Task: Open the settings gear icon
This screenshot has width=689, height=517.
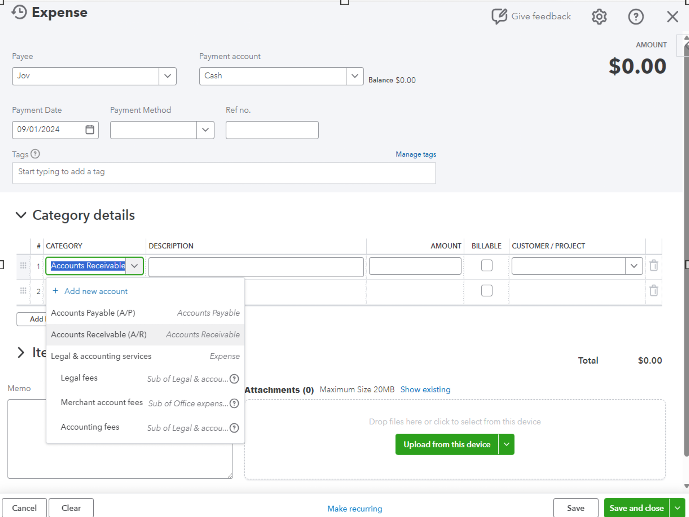Action: [599, 17]
